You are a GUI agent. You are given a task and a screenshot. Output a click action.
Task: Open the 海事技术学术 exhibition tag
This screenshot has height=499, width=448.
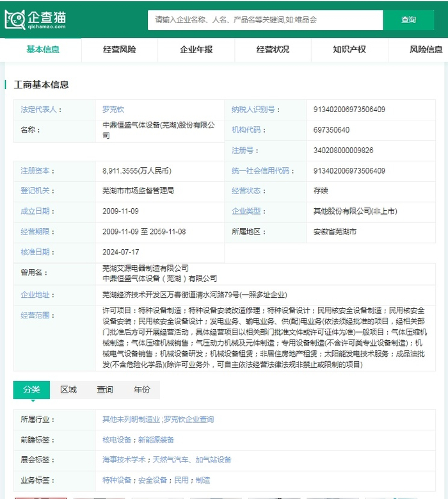coord(124,460)
